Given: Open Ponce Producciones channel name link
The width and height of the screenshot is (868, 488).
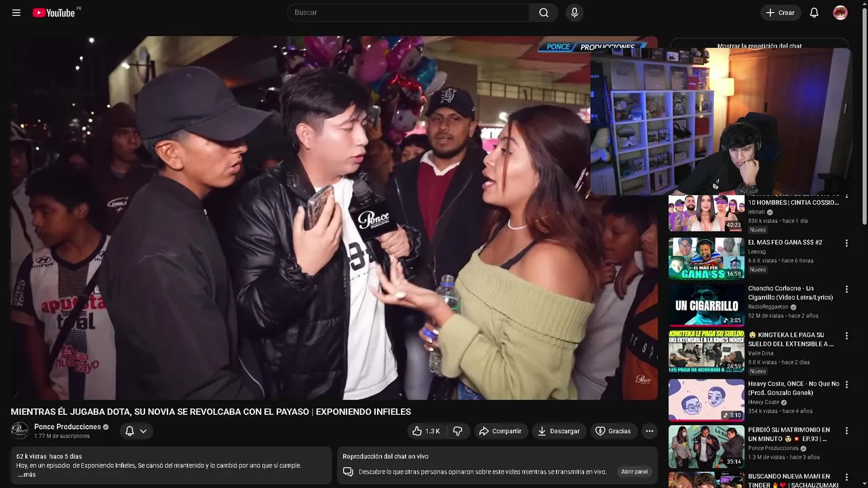Looking at the screenshot, I should pyautogui.click(x=67, y=427).
